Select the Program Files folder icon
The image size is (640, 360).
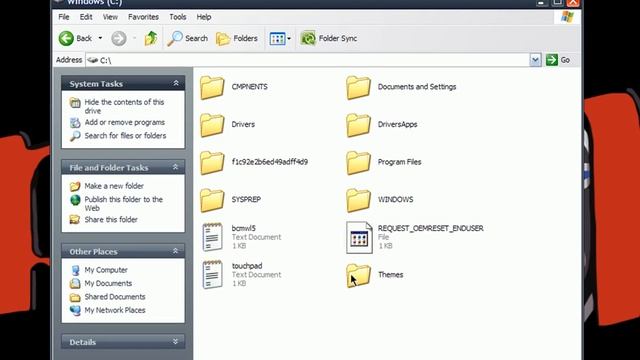[x=358, y=162]
